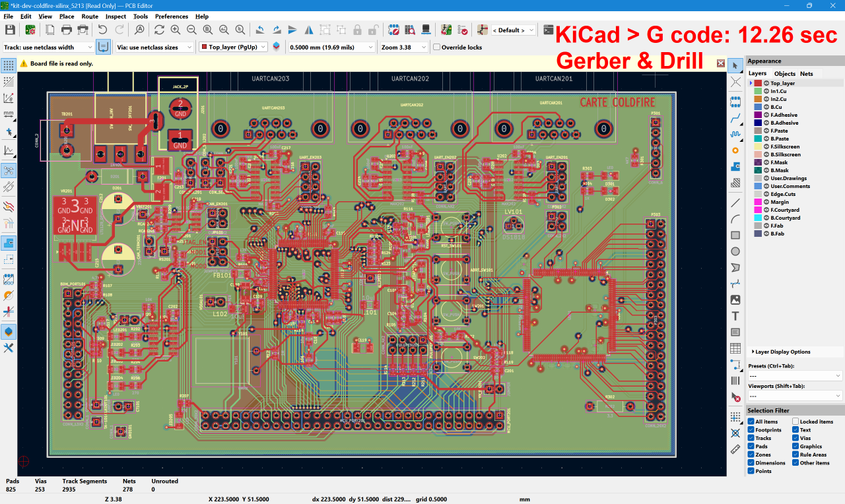Select the Tune length tool
The image size is (845, 504).
[x=735, y=135]
